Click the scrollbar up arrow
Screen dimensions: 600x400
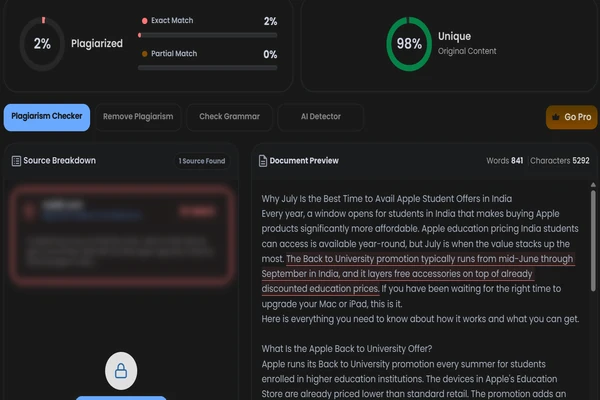593,185
